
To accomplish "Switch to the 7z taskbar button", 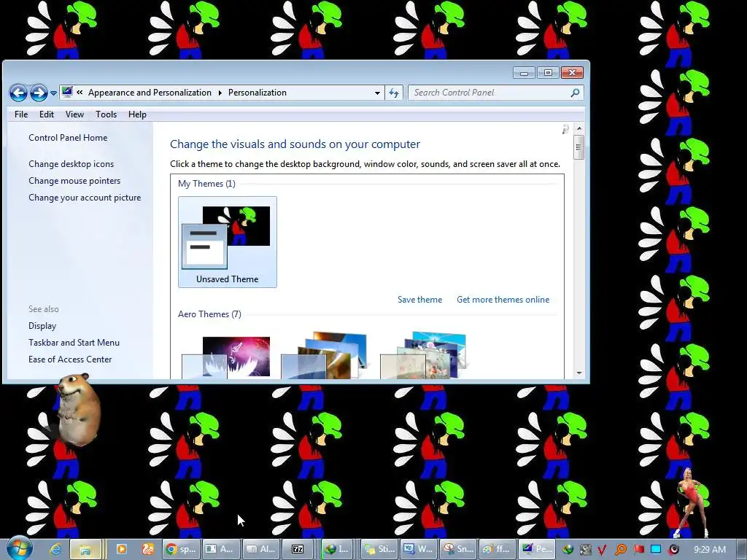I will point(298,549).
